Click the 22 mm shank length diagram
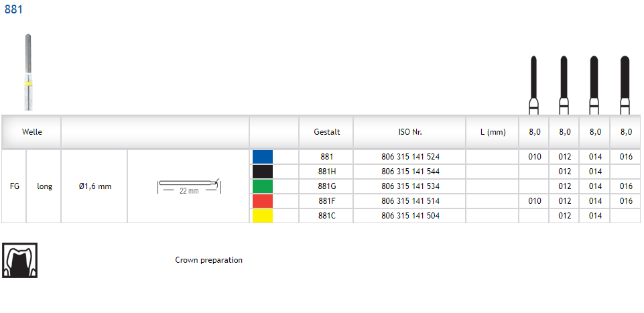The width and height of the screenshot is (644, 313). click(x=188, y=186)
